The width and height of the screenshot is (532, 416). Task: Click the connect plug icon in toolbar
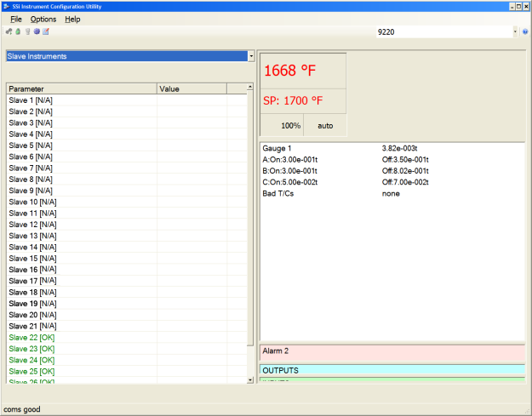(9, 31)
